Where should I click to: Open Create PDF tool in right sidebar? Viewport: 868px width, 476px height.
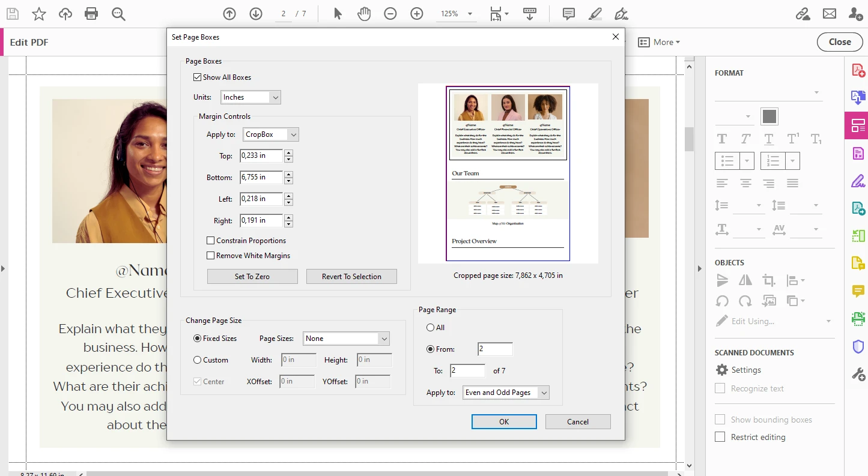pos(858,70)
